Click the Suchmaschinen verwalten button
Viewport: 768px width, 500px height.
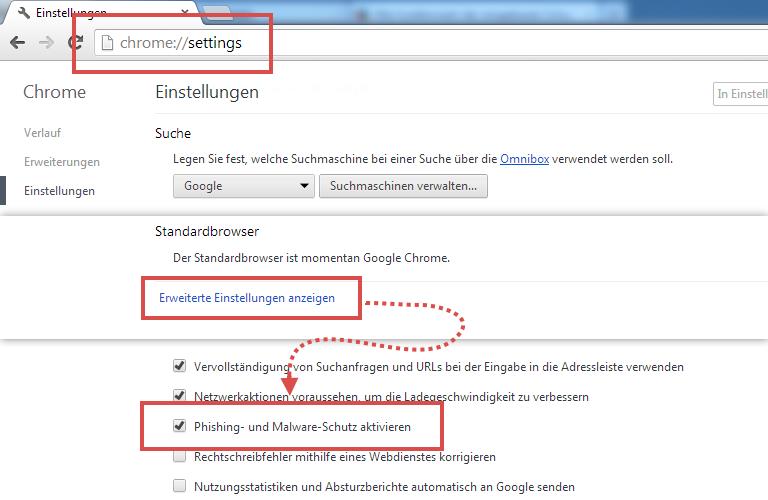[403, 186]
